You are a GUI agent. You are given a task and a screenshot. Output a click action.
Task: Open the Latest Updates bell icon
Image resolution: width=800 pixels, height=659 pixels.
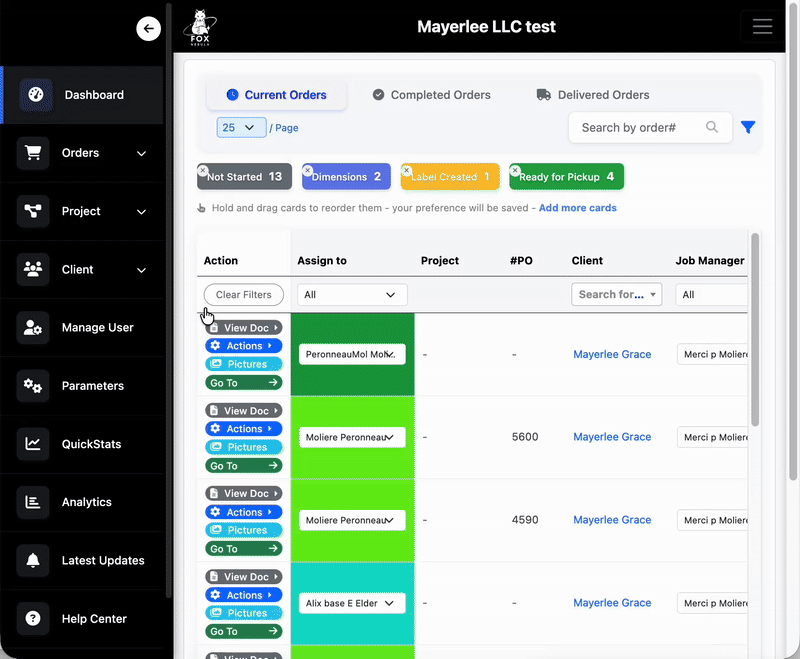[x=33, y=560]
